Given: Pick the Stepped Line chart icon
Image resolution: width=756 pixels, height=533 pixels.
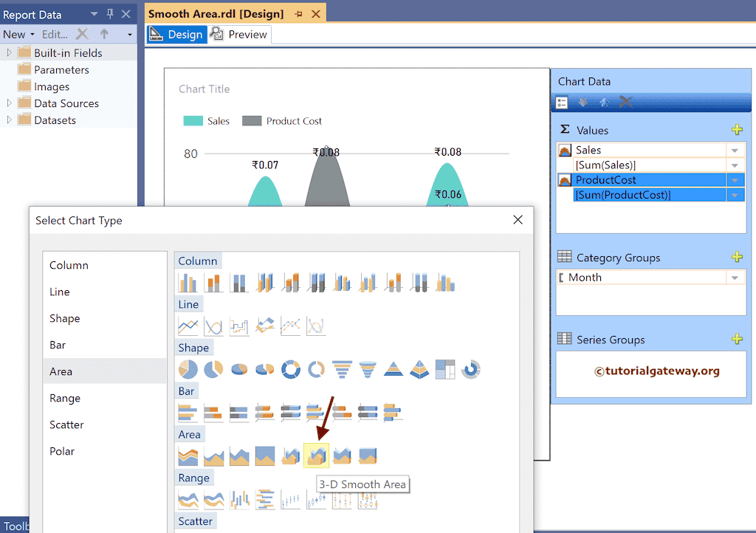Looking at the screenshot, I should point(239,326).
